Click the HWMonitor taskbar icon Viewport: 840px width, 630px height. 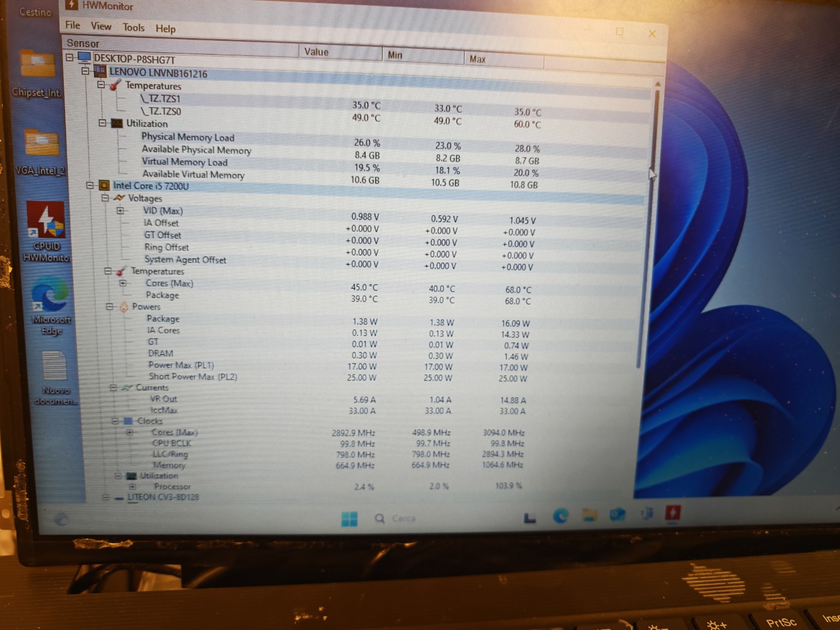(x=673, y=512)
